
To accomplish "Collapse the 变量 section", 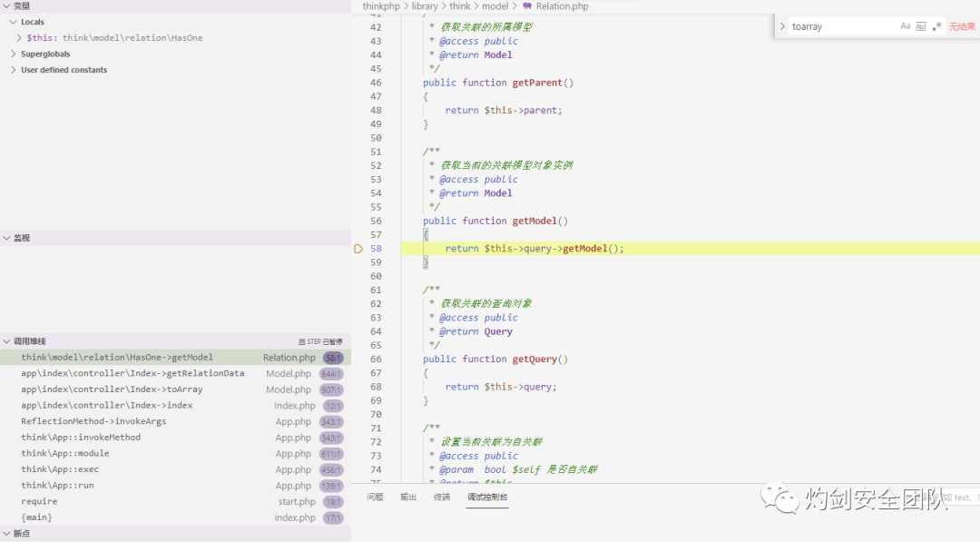I will (6, 5).
